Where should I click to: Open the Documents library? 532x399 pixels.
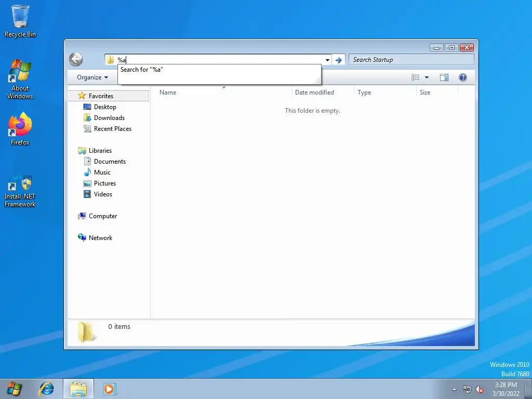pyautogui.click(x=110, y=162)
